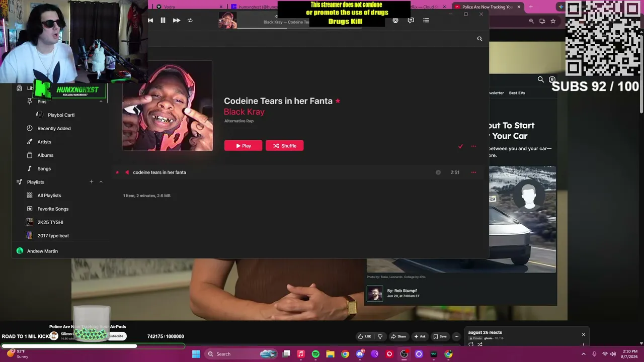Collapse the Pins section chevron
The width and height of the screenshot is (644, 362).
101,102
